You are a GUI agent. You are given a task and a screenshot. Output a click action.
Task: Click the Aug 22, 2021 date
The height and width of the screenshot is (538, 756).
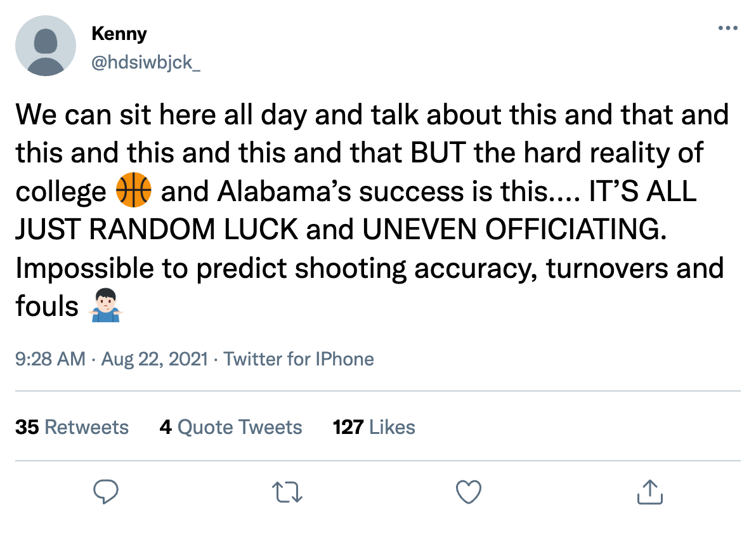[155, 359]
